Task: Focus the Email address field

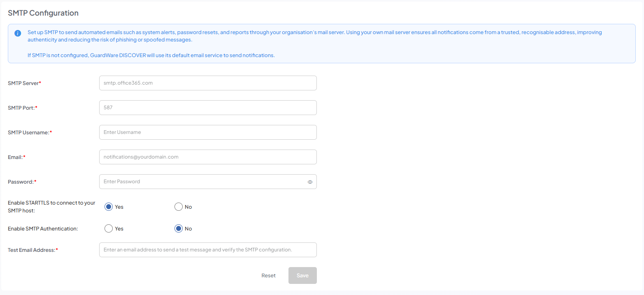Action: pos(207,157)
